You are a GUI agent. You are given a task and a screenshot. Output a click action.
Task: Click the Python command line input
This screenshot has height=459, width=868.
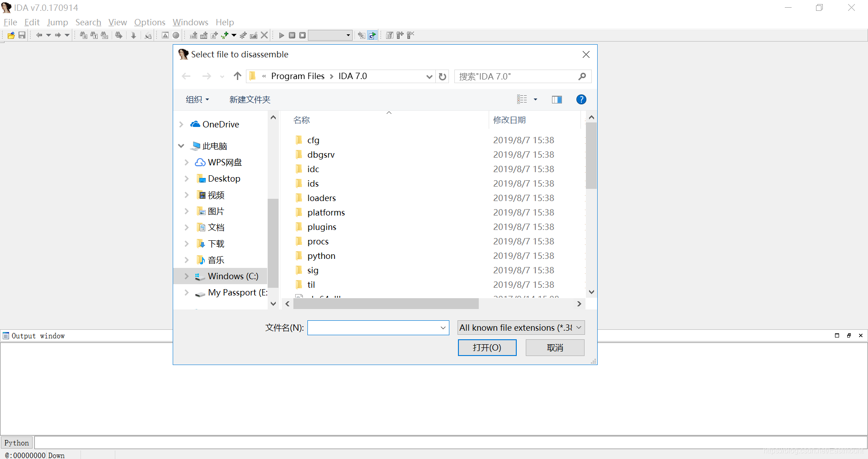[451, 442]
